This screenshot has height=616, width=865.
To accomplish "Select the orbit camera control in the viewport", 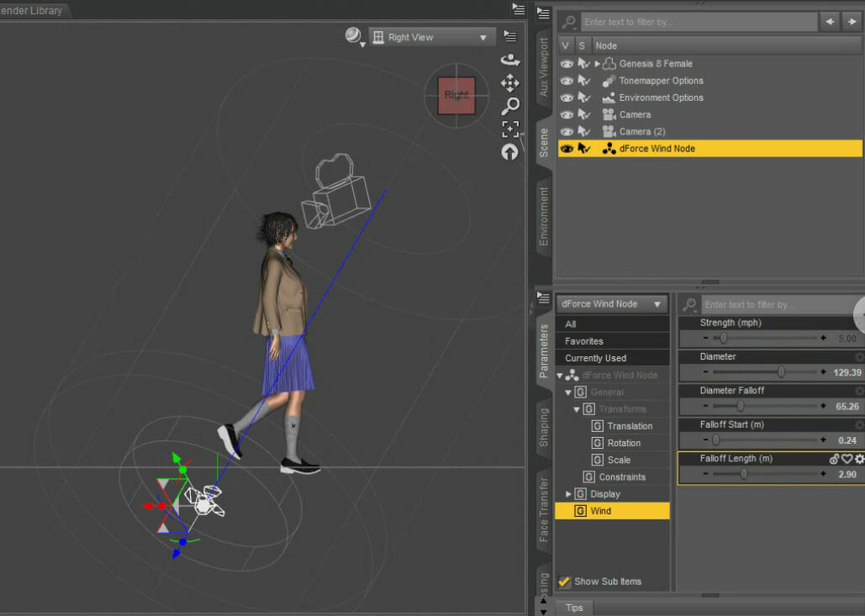I will 509,60.
